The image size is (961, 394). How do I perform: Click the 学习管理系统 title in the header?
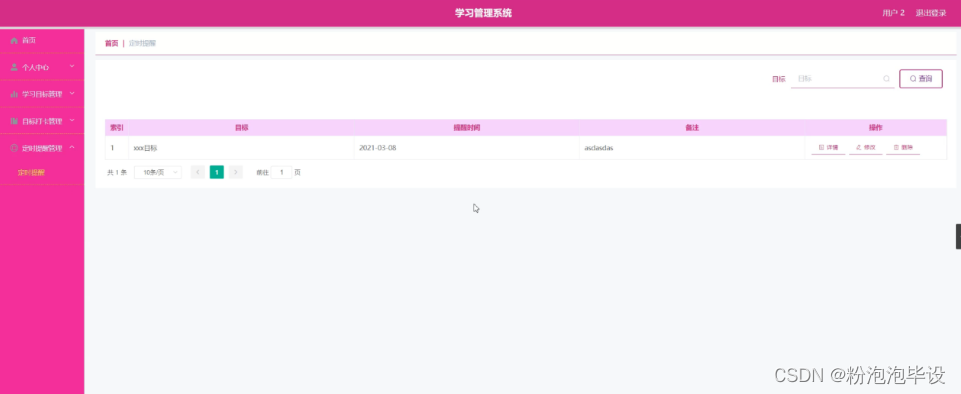[x=483, y=13]
